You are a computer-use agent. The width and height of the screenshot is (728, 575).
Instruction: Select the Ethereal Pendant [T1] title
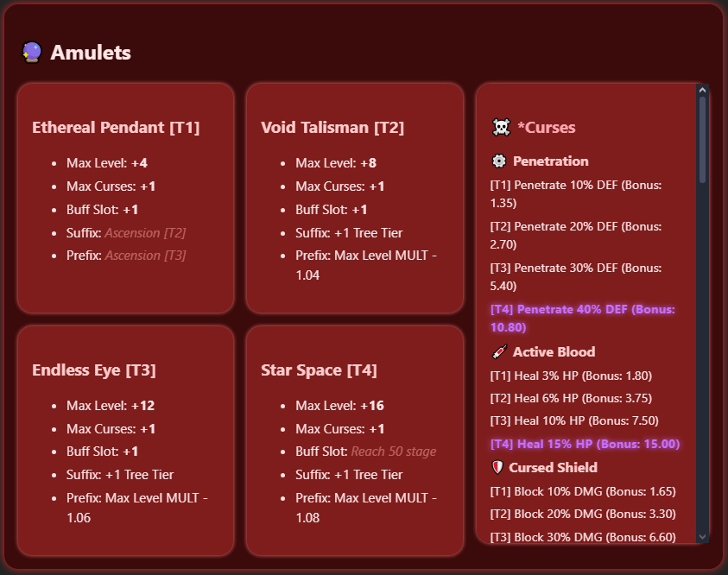pos(116,127)
